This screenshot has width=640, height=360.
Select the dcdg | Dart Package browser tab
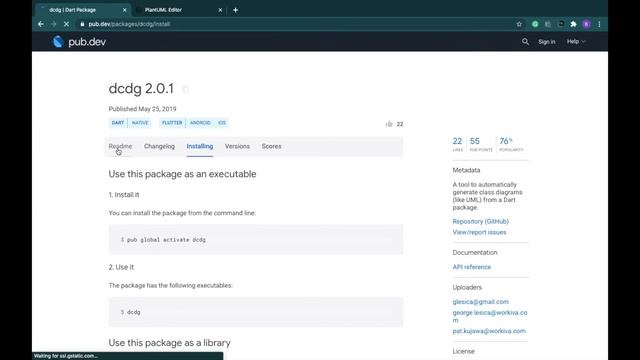click(84, 10)
